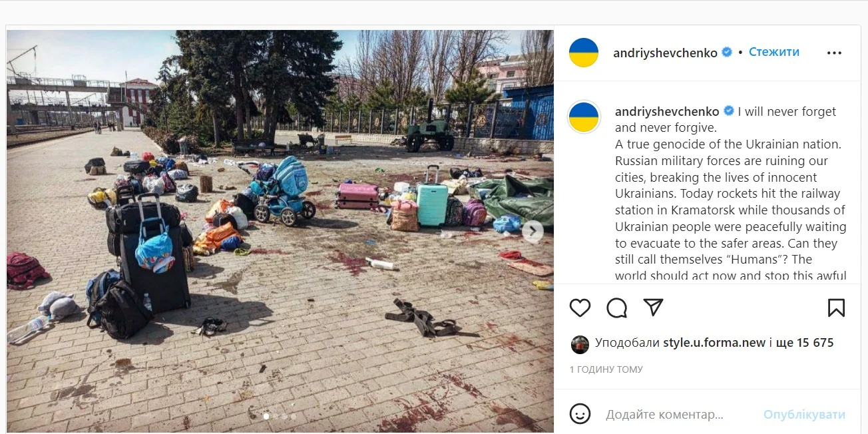Viewport: 868px width, 434px height.
Task: Open style.u.forma.new liker profile
Action: pos(714,343)
